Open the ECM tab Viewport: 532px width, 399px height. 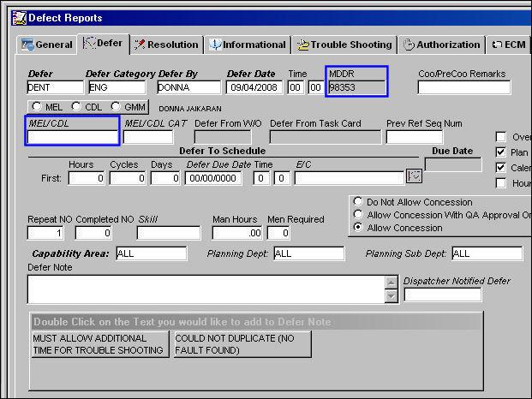pyautogui.click(x=508, y=45)
